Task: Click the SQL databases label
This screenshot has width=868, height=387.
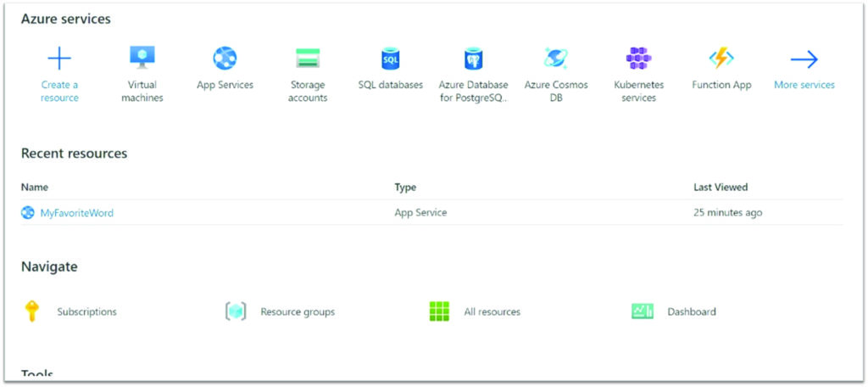Action: point(391,85)
